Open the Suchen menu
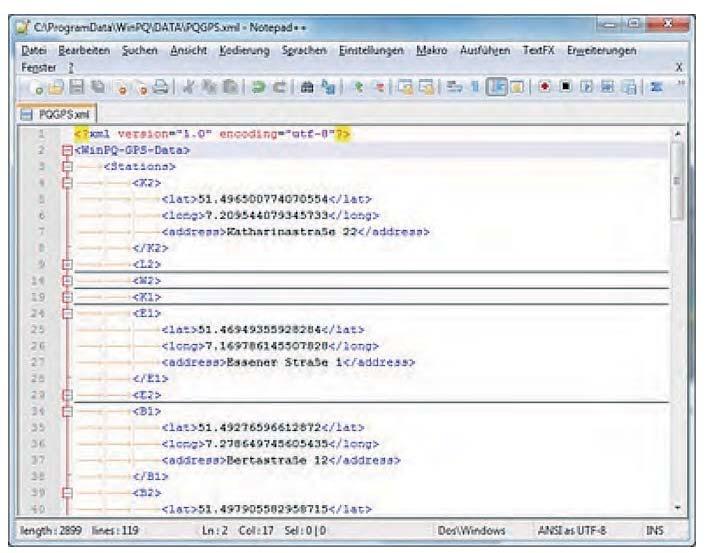The height and width of the screenshot is (553, 718). 139,50
